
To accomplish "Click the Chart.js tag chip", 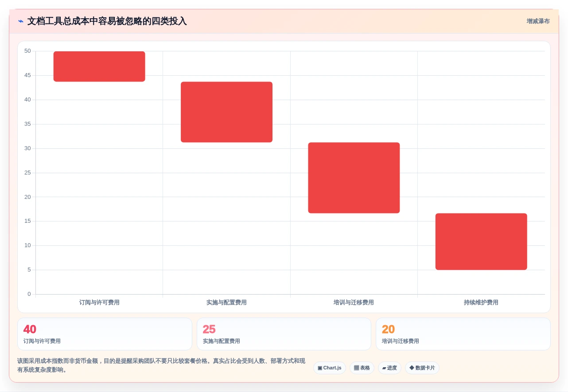I will 329,368.
